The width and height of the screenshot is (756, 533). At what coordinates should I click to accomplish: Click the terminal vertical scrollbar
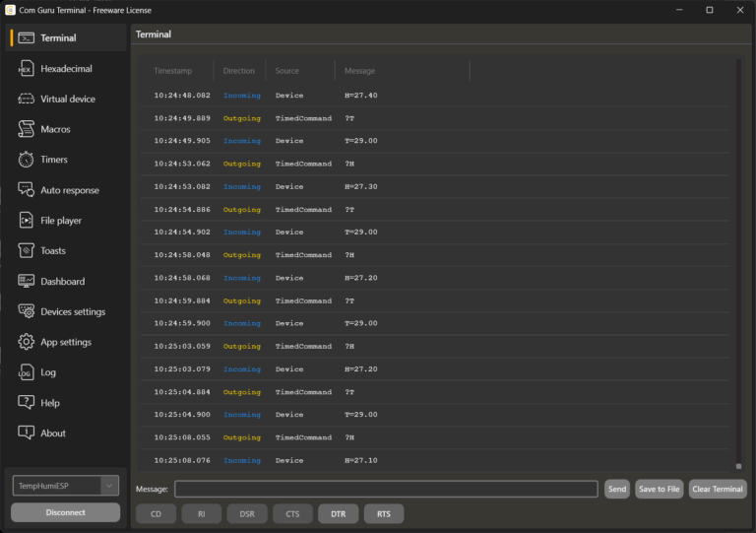pyautogui.click(x=738, y=296)
